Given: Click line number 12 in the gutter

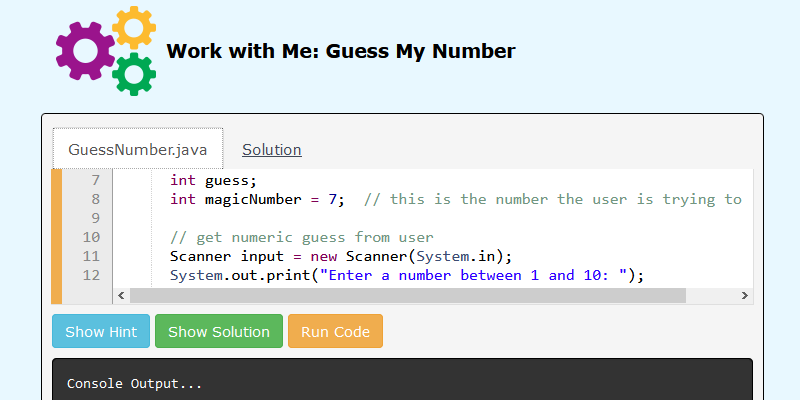Looking at the screenshot, I should pyautogui.click(x=91, y=276).
